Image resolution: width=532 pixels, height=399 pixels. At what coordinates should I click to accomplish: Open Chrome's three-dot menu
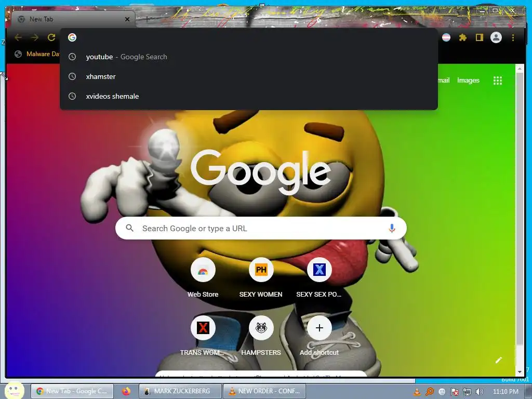click(x=513, y=37)
